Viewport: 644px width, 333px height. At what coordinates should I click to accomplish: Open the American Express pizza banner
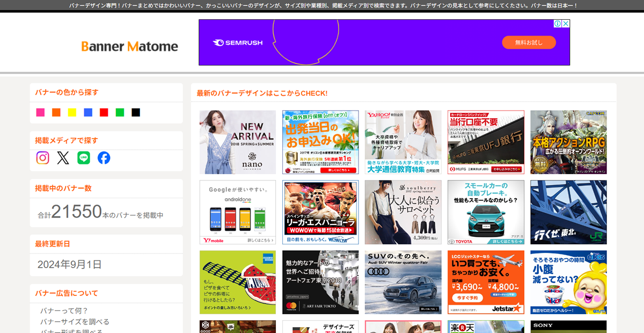(238, 283)
